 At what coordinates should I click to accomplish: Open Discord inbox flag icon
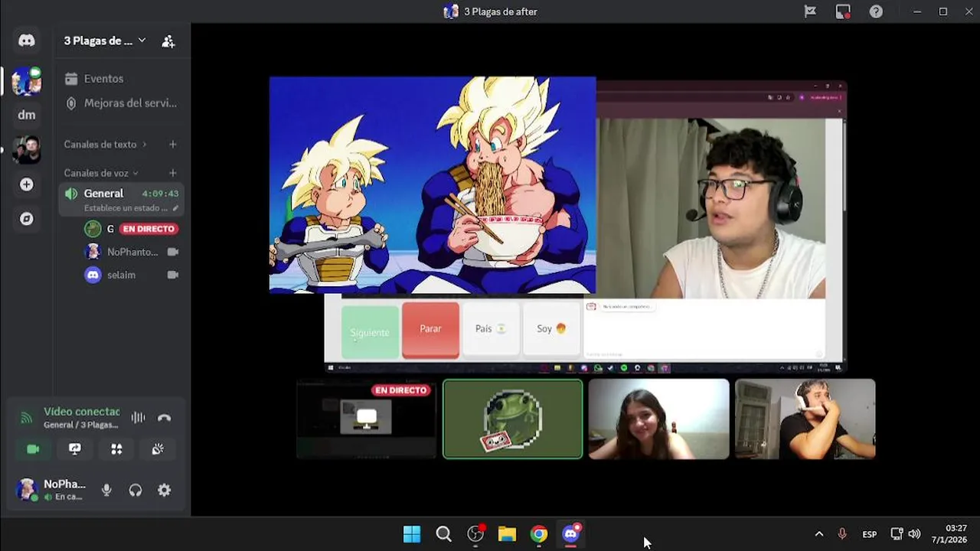click(x=810, y=11)
